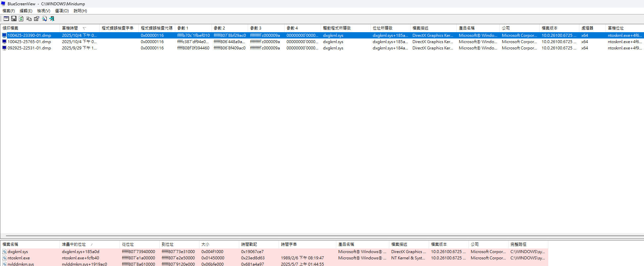Viewport: 644px width, 266px height.
Task: Click the file icon of ntoskrnl.exe in lower pane
Action: click(x=4, y=258)
